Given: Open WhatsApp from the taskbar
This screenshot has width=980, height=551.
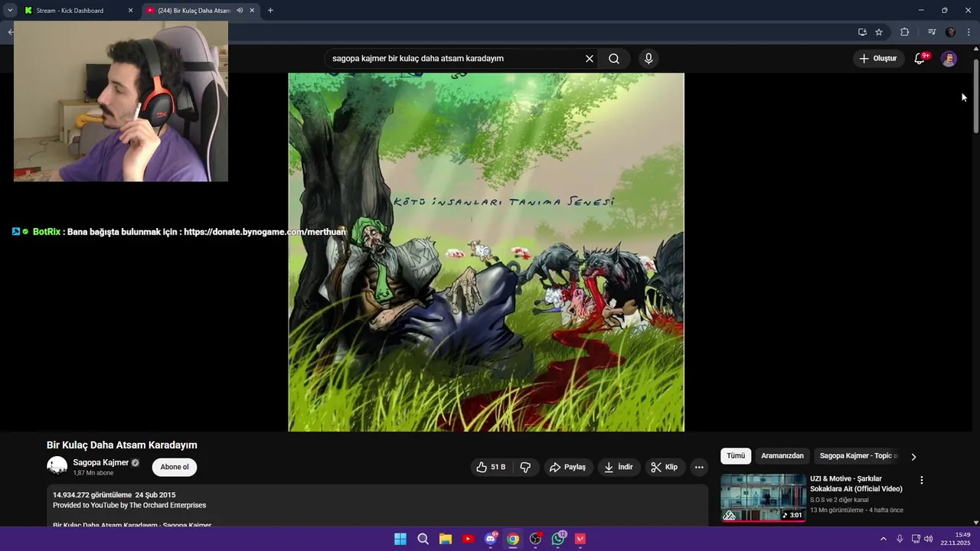Looking at the screenshot, I should [x=558, y=539].
